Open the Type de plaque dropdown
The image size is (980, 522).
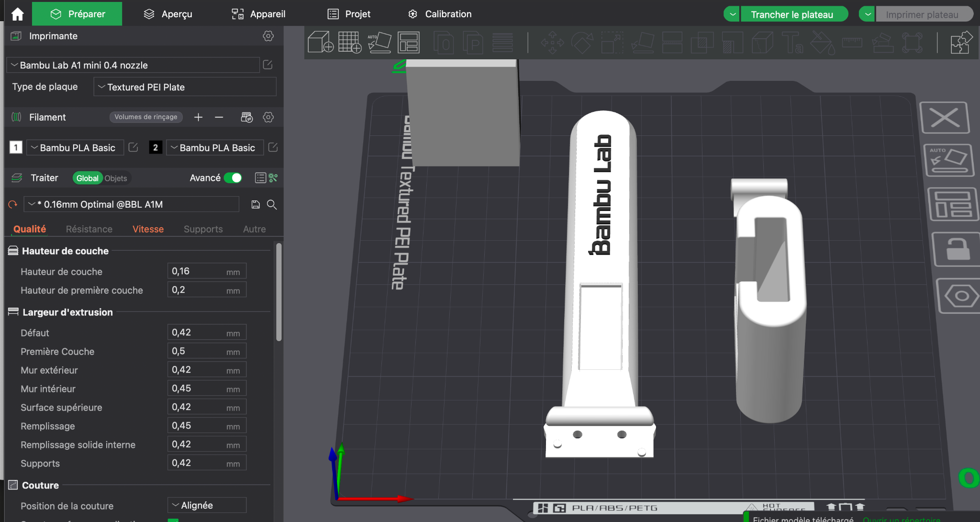pyautogui.click(x=185, y=87)
